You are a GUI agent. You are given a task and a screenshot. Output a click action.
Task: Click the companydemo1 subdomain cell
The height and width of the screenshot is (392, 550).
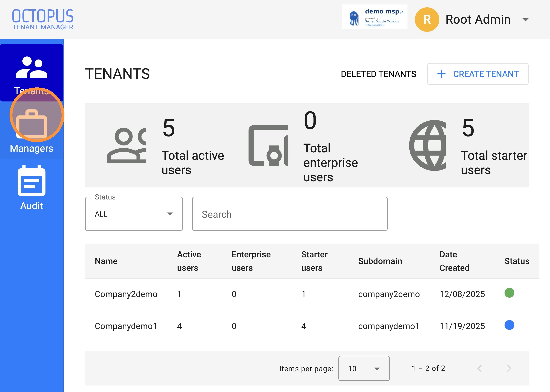pos(389,326)
